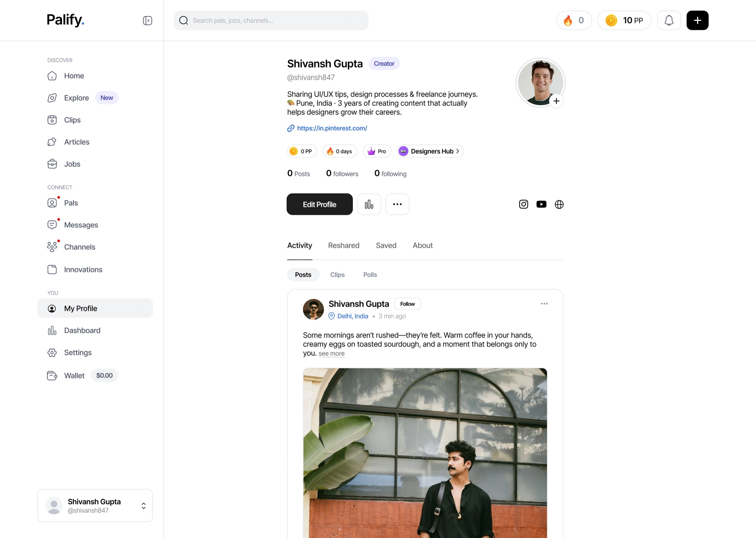This screenshot has height=538, width=756.
Task: Click the Articles pen icon
Action: click(x=52, y=142)
